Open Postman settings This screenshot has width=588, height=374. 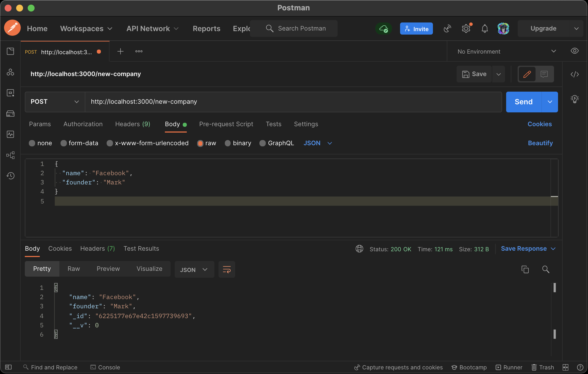point(466,28)
